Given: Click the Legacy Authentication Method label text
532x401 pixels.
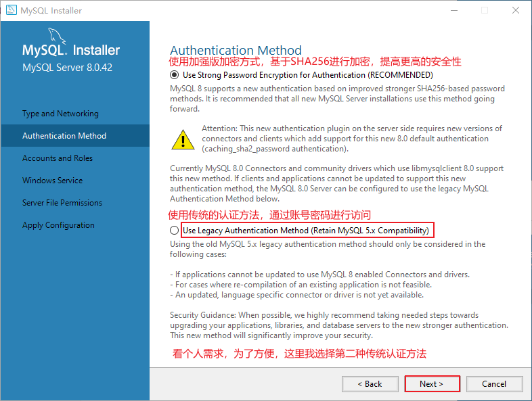Looking at the screenshot, I should click(306, 231).
